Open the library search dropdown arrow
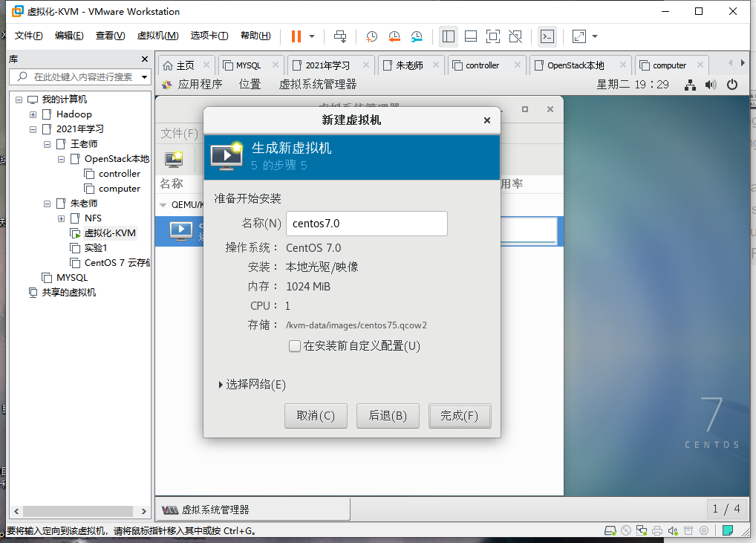The image size is (756, 543). pos(144,77)
